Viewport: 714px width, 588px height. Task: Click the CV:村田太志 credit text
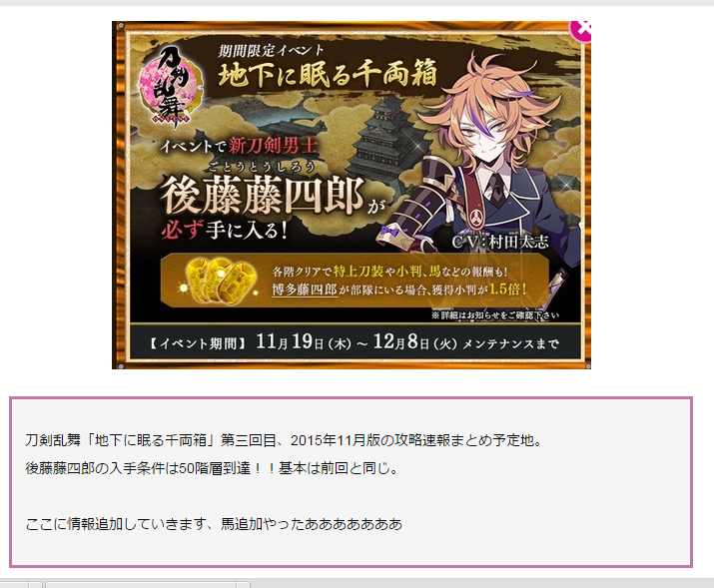[500, 242]
